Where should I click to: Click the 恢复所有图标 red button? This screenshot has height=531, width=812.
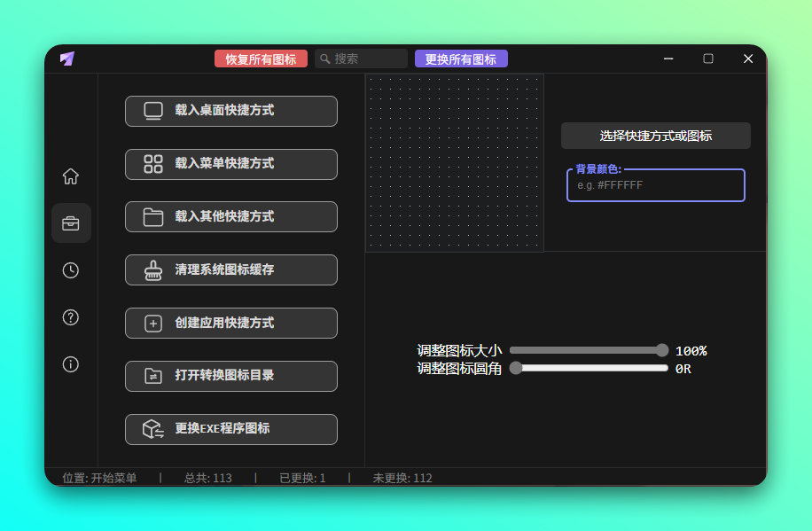261,59
